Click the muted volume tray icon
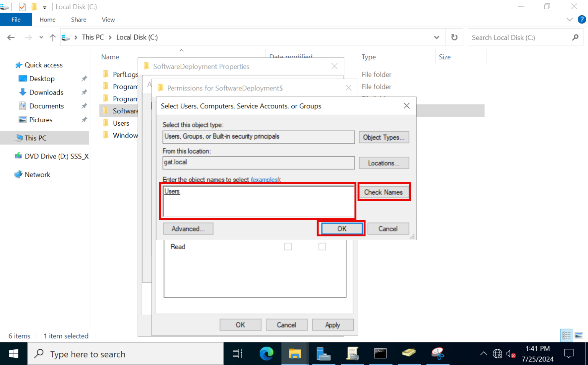Viewport: 588px width, 365px height. point(510,354)
